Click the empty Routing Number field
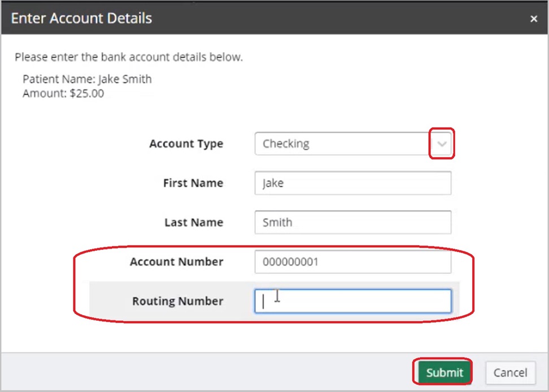Screen dimensions: 549x392 [x=353, y=301]
